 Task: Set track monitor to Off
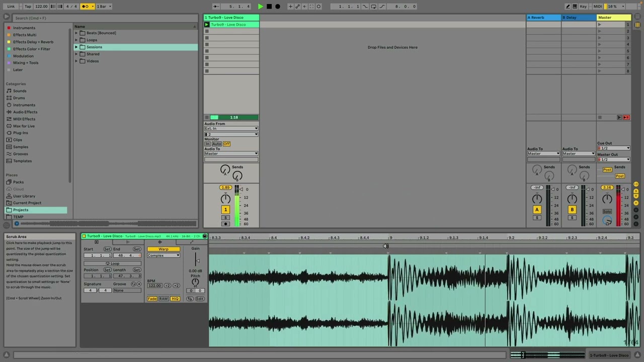click(227, 144)
